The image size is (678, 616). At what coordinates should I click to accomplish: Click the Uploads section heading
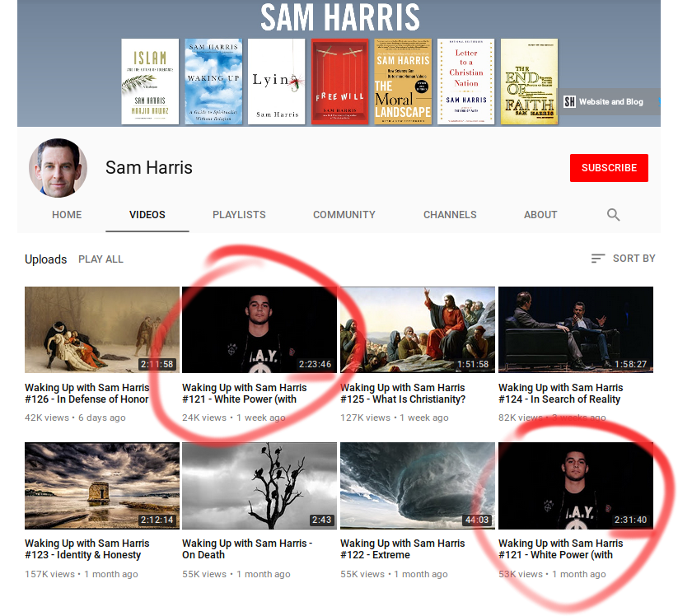[x=46, y=259]
